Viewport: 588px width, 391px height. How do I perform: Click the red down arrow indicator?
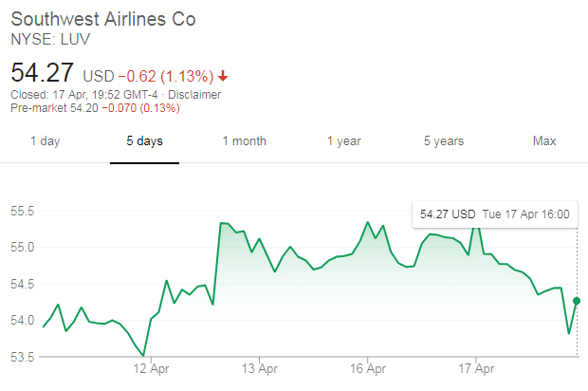click(x=222, y=76)
